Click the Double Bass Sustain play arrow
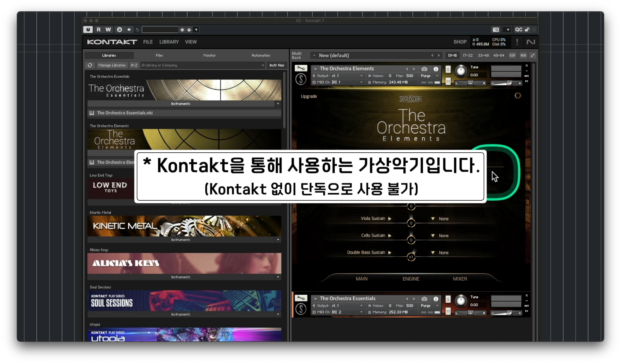621x364 pixels. click(390, 253)
